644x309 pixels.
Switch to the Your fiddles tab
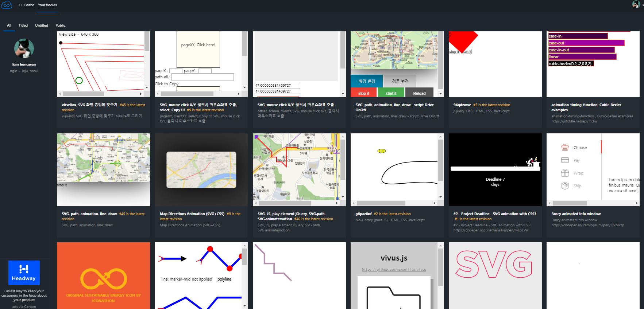pyautogui.click(x=47, y=5)
